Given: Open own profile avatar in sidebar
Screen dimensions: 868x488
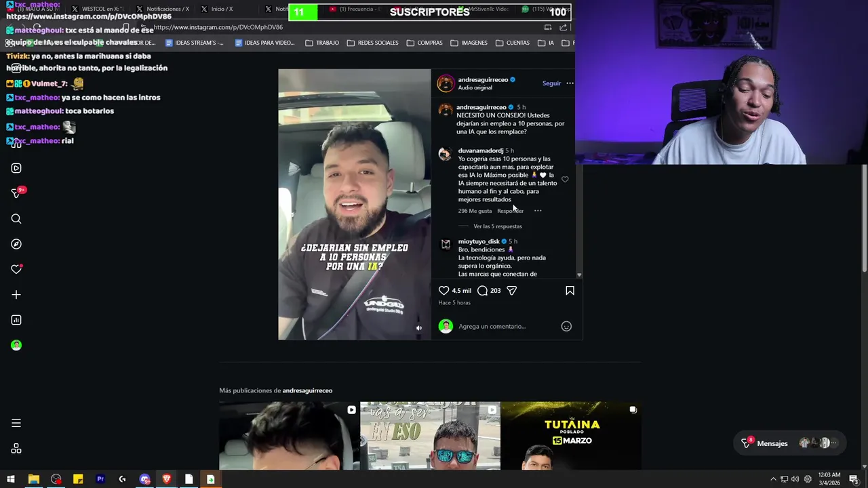Looking at the screenshot, I should pos(16,345).
